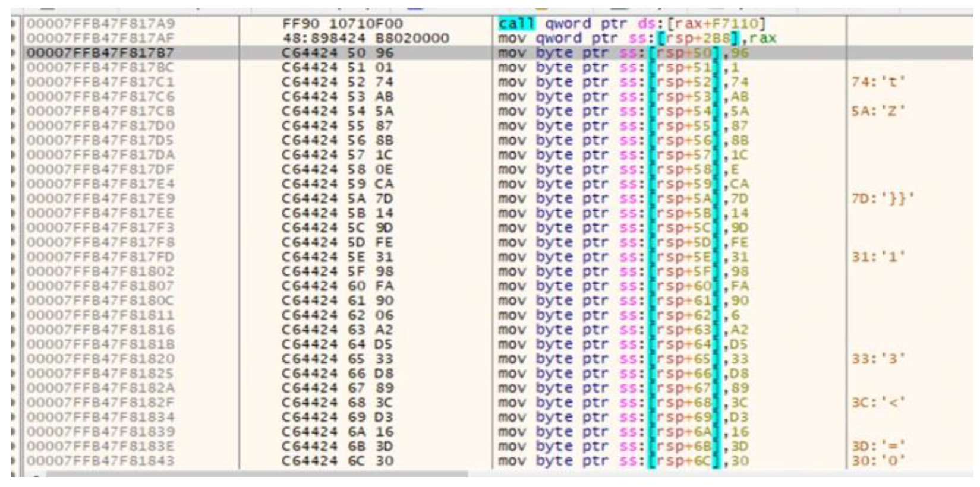Click the comment 5A:'Z' in the comments column

tap(878, 111)
